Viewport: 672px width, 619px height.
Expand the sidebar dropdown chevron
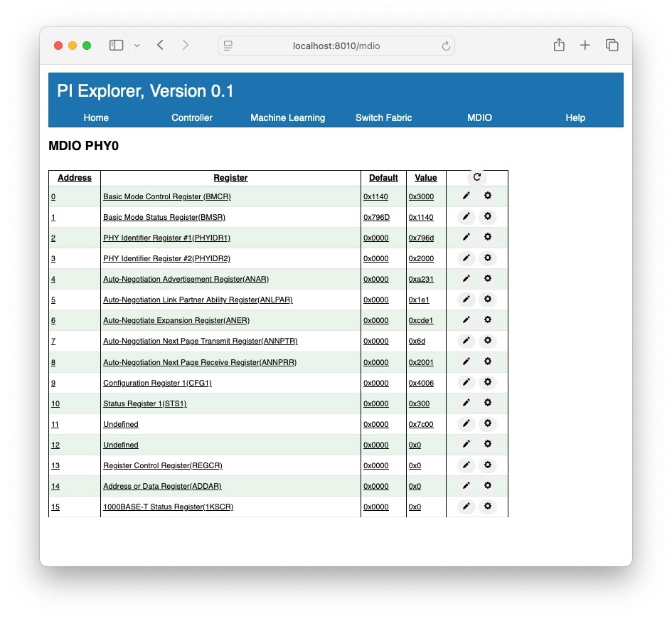tap(137, 46)
